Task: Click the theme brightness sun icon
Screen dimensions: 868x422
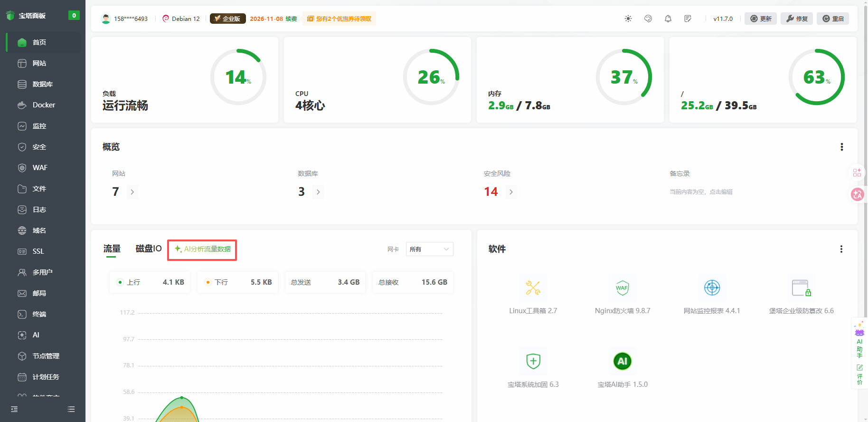Action: click(x=628, y=19)
